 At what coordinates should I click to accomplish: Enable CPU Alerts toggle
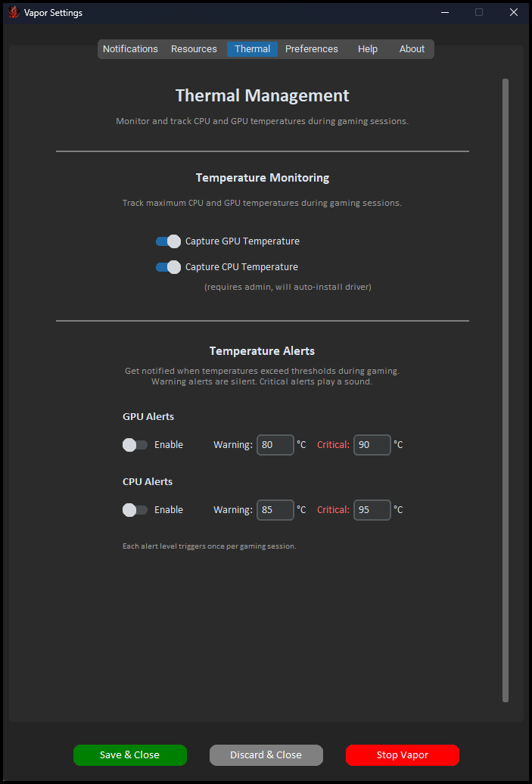tap(135, 510)
